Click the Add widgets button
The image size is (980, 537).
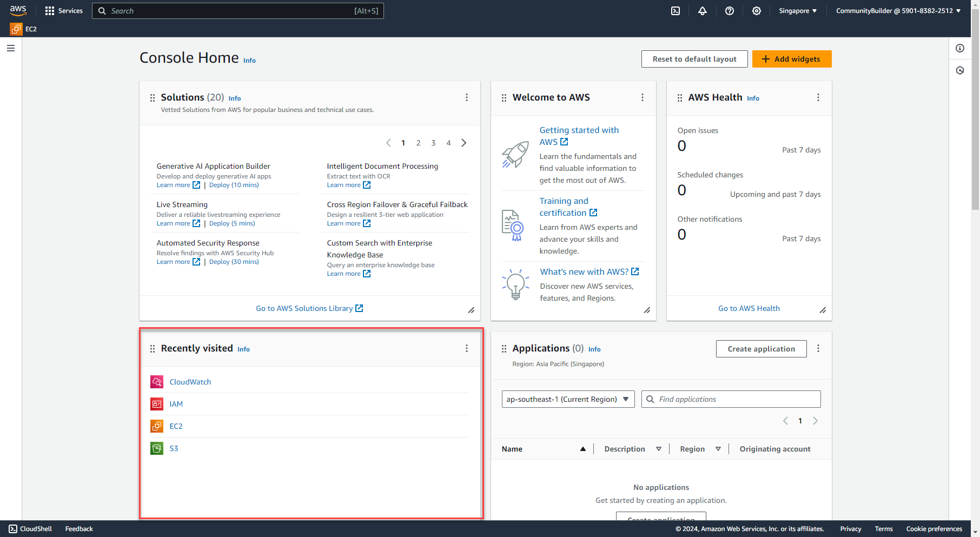tap(792, 59)
